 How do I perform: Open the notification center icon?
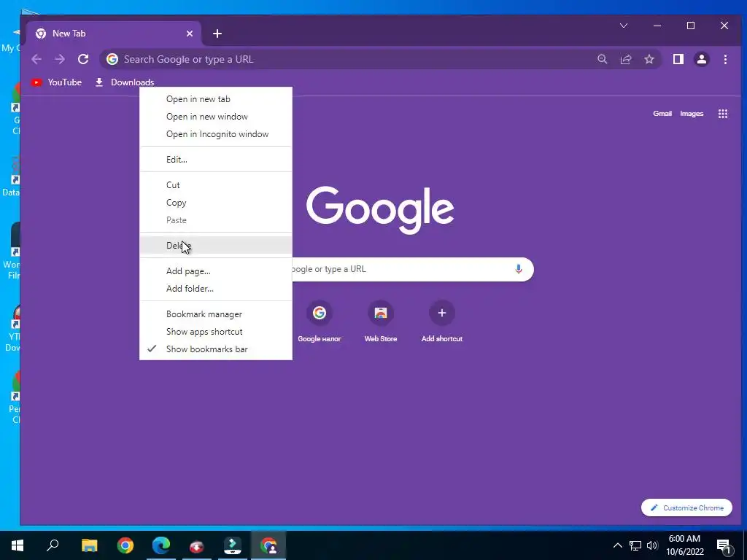(x=724, y=545)
